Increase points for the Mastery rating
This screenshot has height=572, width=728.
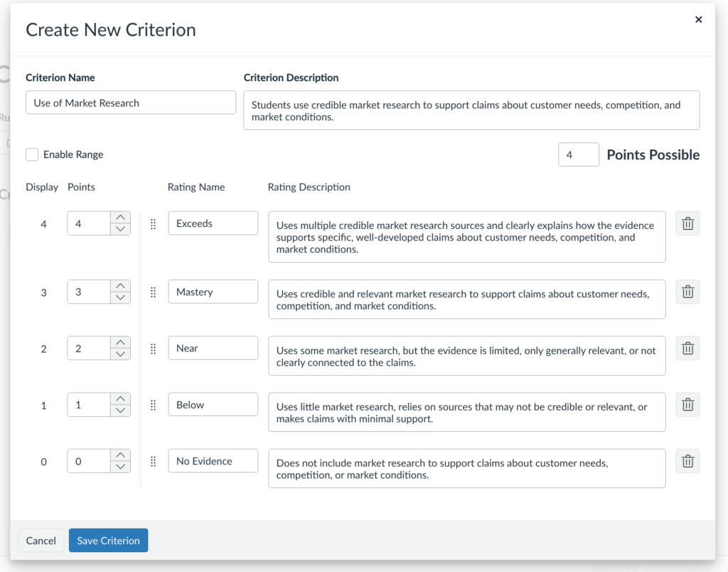coord(120,286)
